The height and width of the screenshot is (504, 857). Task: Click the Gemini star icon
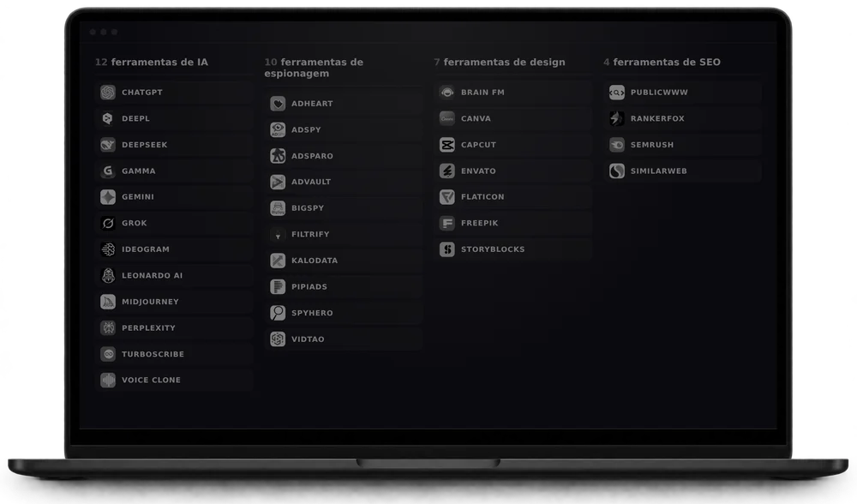click(x=108, y=197)
